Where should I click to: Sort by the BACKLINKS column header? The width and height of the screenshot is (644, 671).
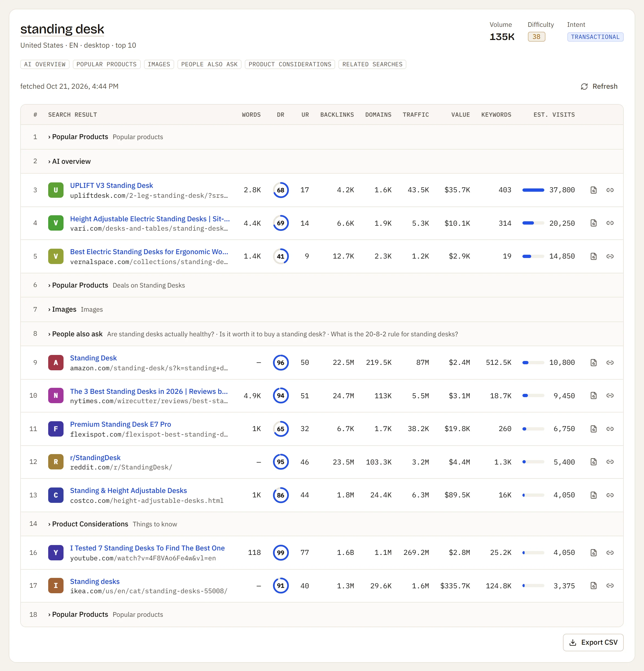pyautogui.click(x=337, y=115)
